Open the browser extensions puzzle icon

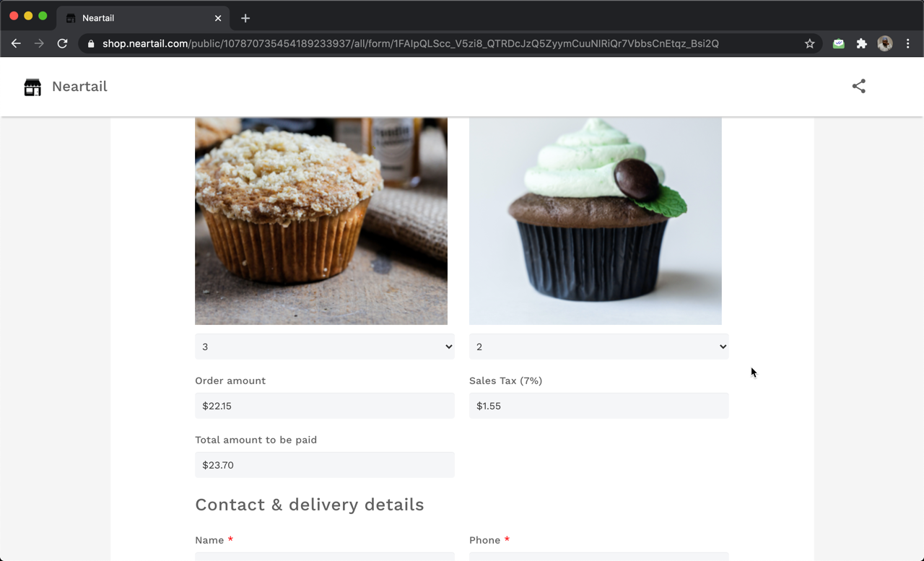point(861,43)
